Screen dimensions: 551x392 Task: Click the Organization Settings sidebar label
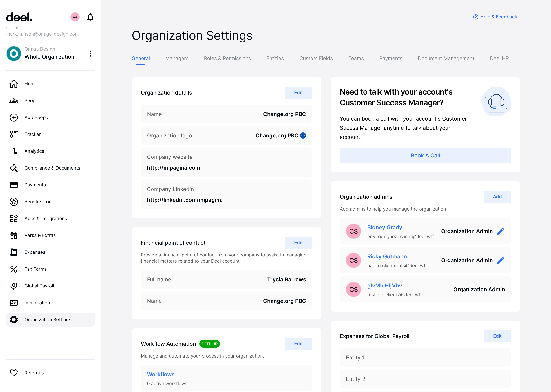pyautogui.click(x=48, y=320)
